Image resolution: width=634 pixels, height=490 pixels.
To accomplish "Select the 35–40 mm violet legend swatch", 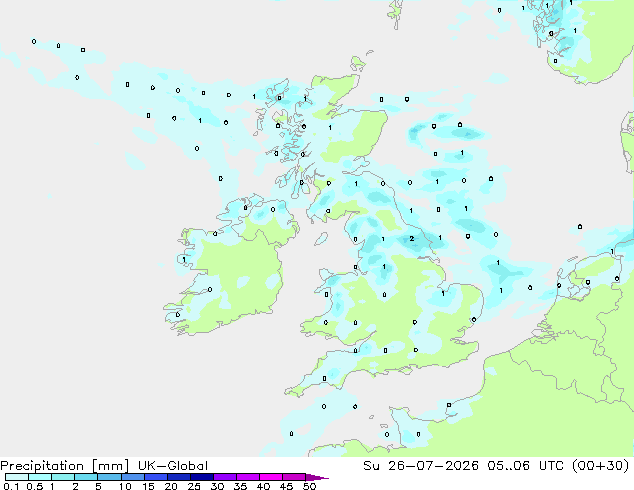I will coord(248,477).
